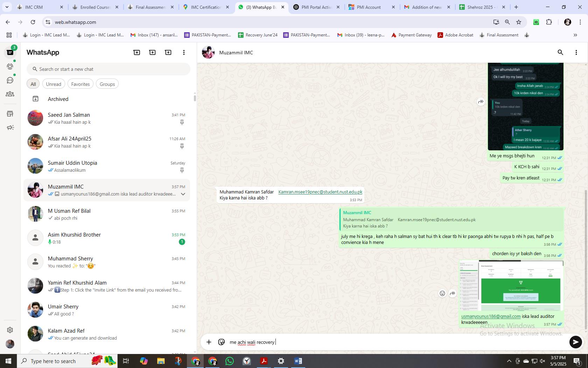React to the assessment screenshot message

pos(442,293)
